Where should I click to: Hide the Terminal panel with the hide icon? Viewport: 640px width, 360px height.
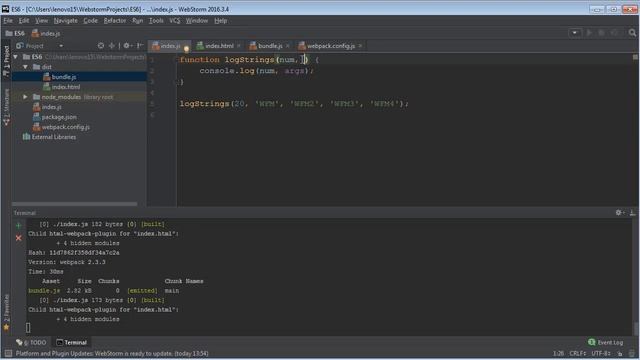click(x=632, y=213)
